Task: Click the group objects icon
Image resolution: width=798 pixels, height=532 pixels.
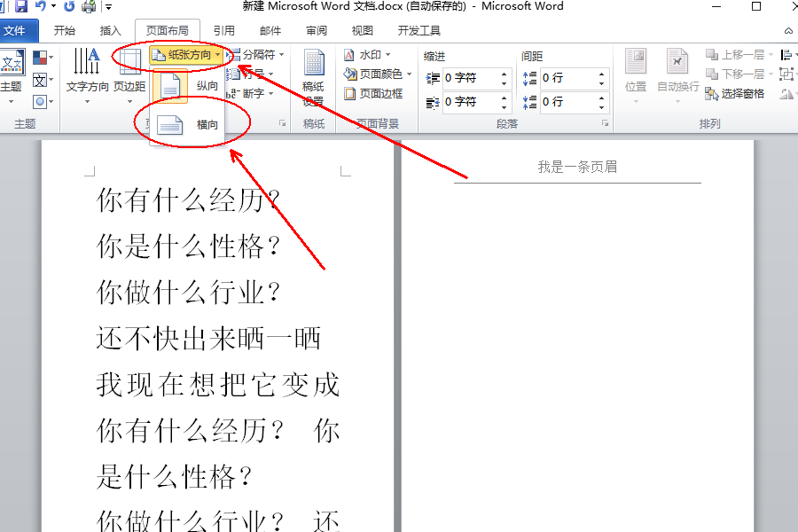Action: pos(788,74)
